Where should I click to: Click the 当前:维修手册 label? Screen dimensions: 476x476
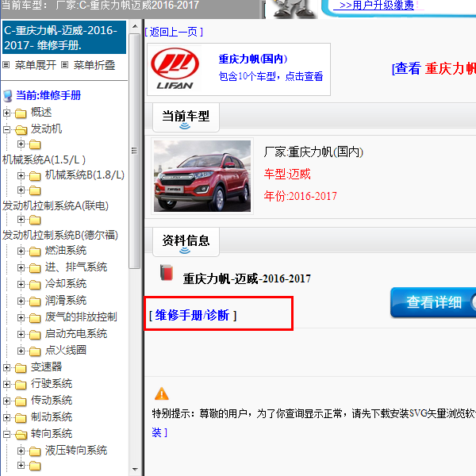48,95
